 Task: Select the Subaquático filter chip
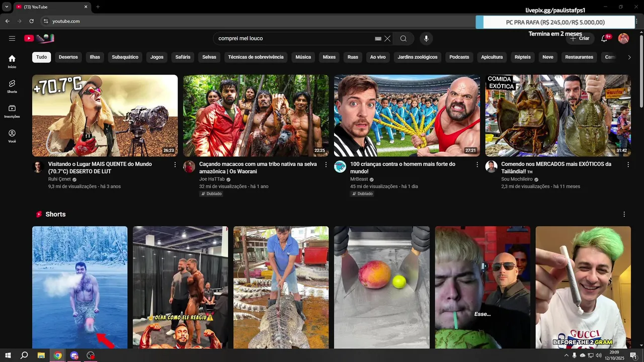(x=125, y=57)
